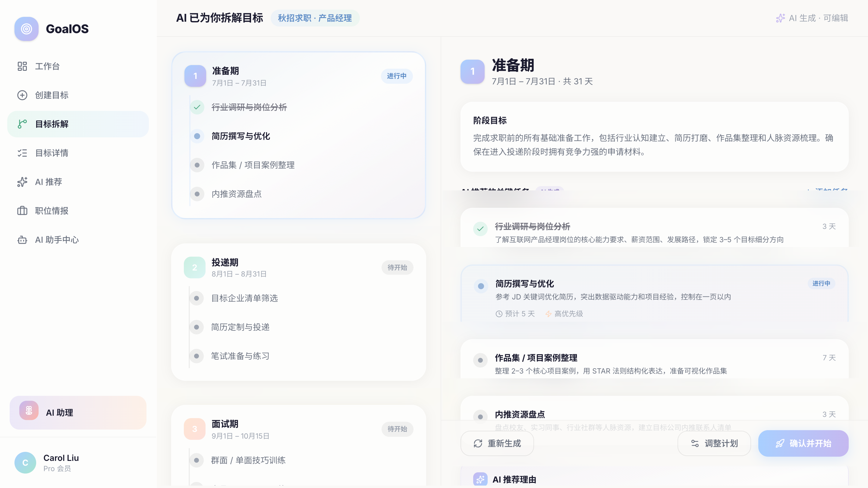Click the Pro 会员 membership label
This screenshot has height=488, width=868.
57,469
